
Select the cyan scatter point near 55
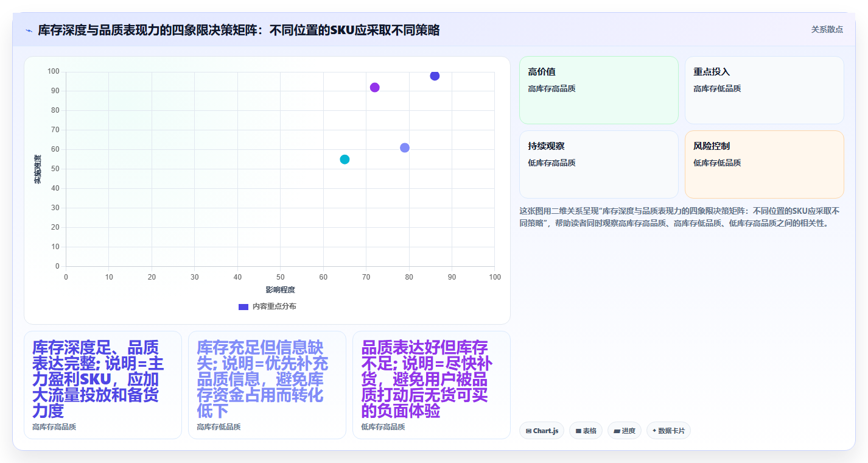point(345,159)
